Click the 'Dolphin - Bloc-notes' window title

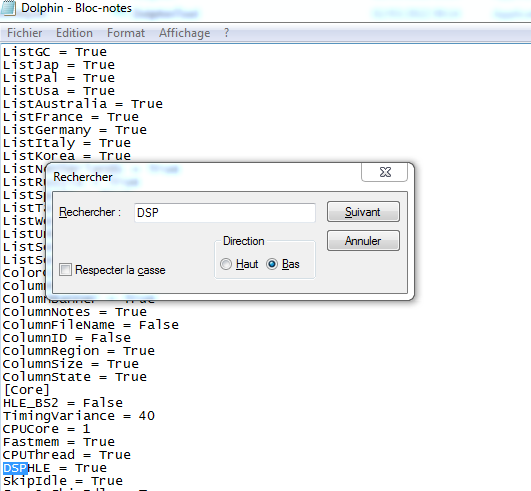click(x=77, y=8)
